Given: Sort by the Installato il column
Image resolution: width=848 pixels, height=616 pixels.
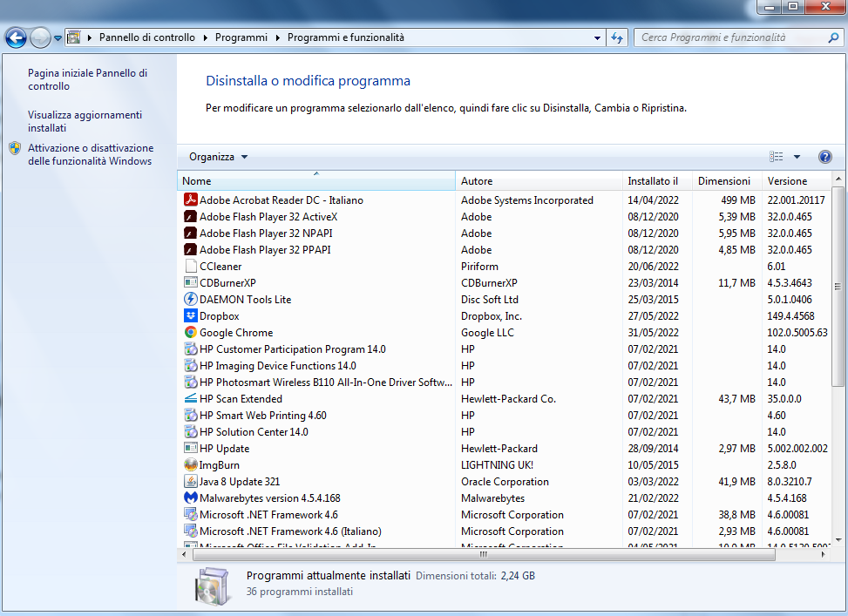Looking at the screenshot, I should tap(653, 181).
